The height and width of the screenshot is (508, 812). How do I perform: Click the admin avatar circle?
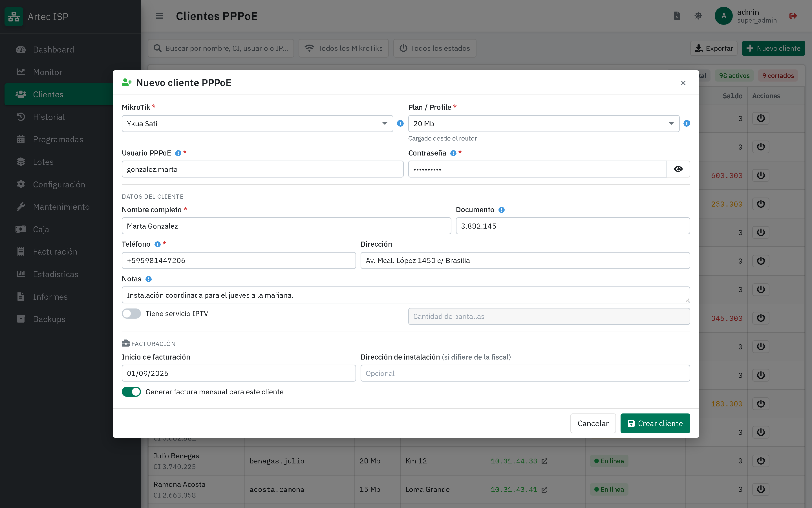[724, 16]
